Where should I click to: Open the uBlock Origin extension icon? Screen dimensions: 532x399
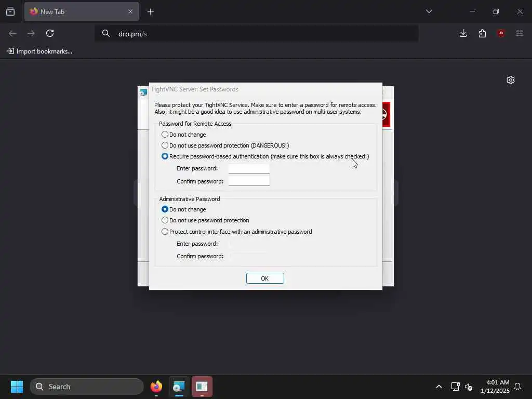click(x=501, y=33)
